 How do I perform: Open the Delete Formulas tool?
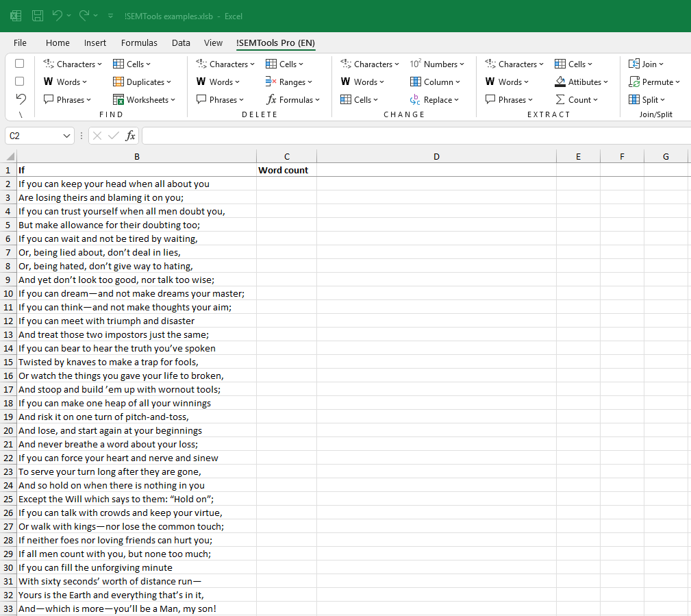point(293,99)
